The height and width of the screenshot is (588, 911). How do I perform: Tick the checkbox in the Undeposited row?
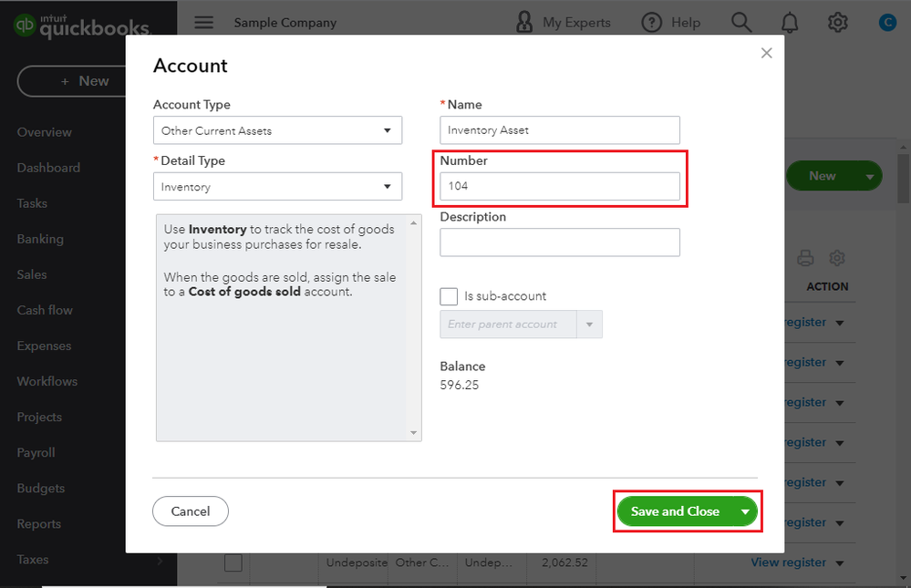(233, 562)
